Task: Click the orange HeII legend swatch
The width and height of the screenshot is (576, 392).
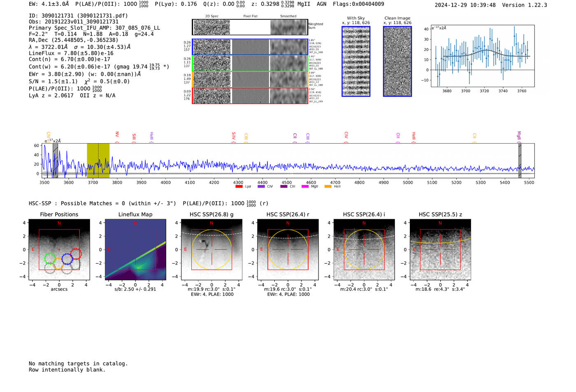Action: point(328,187)
